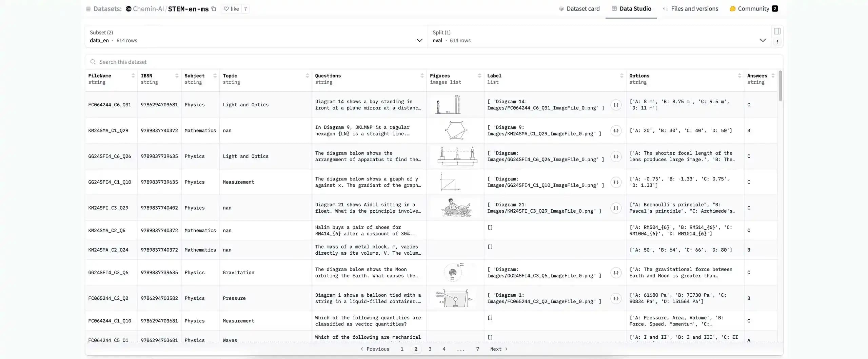Sort by Topic column
868x359 pixels.
coord(307,76)
